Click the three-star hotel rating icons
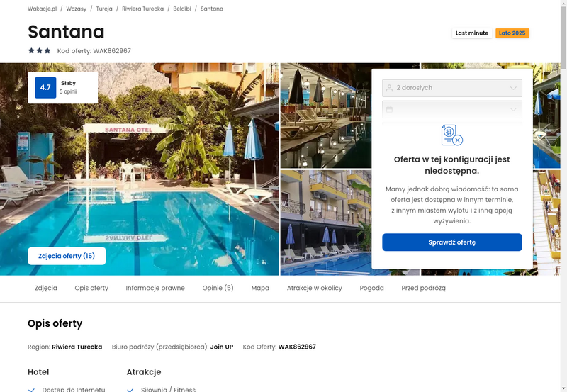The width and height of the screenshot is (567, 392). (40, 50)
